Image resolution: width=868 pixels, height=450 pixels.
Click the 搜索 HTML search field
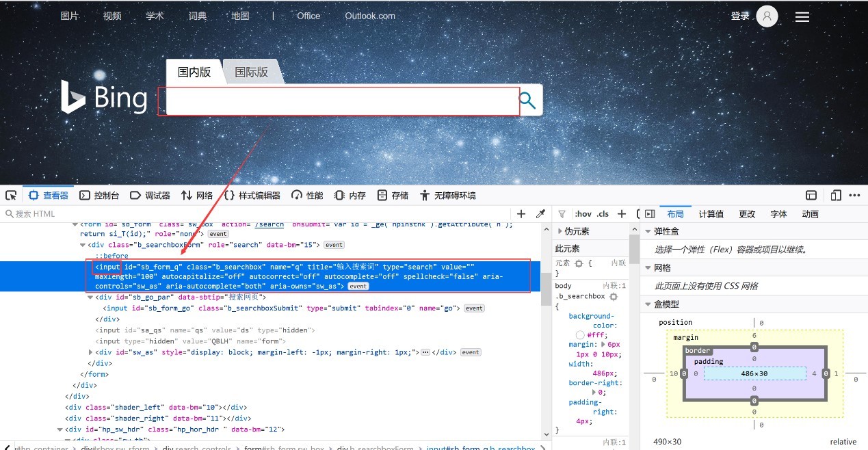tap(257, 214)
